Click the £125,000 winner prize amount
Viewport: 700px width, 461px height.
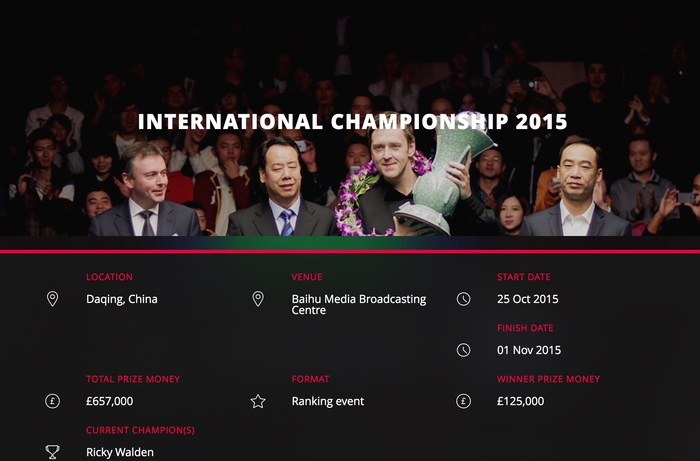[x=520, y=401]
